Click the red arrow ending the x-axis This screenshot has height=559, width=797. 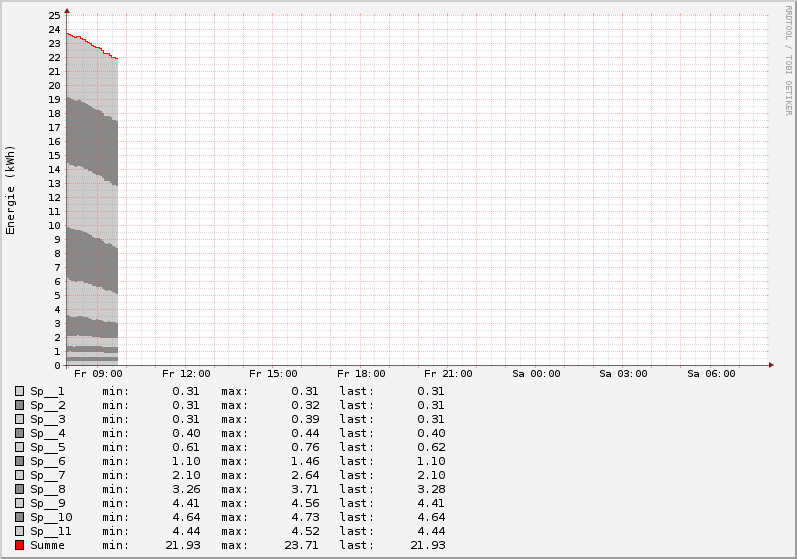pos(771,365)
